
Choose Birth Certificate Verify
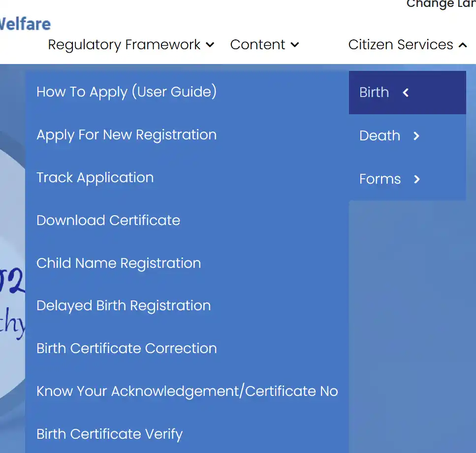110,434
